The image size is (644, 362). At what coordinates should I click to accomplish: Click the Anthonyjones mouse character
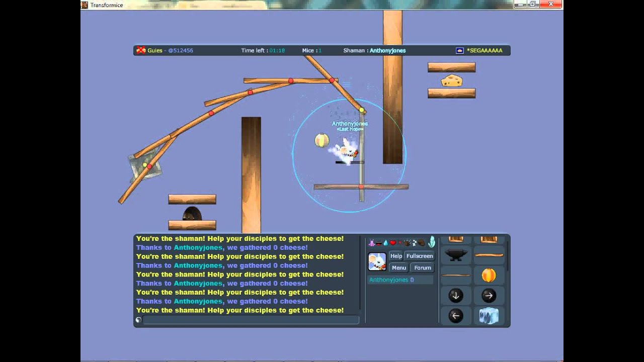[x=347, y=150]
